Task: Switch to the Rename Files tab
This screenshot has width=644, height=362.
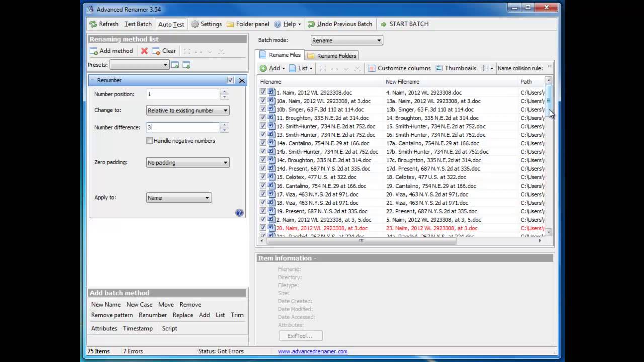Action: (x=280, y=55)
